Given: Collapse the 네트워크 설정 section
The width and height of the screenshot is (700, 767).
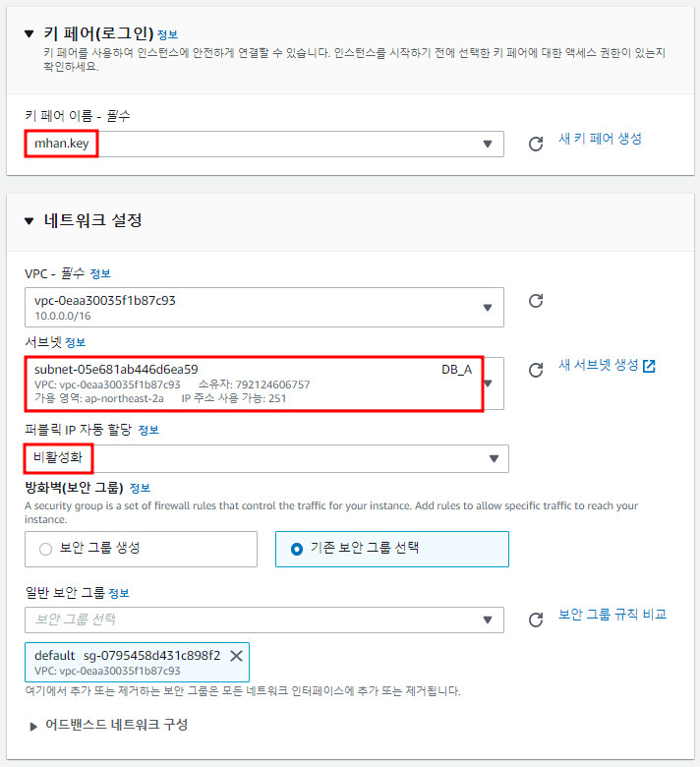Looking at the screenshot, I should 29,221.
